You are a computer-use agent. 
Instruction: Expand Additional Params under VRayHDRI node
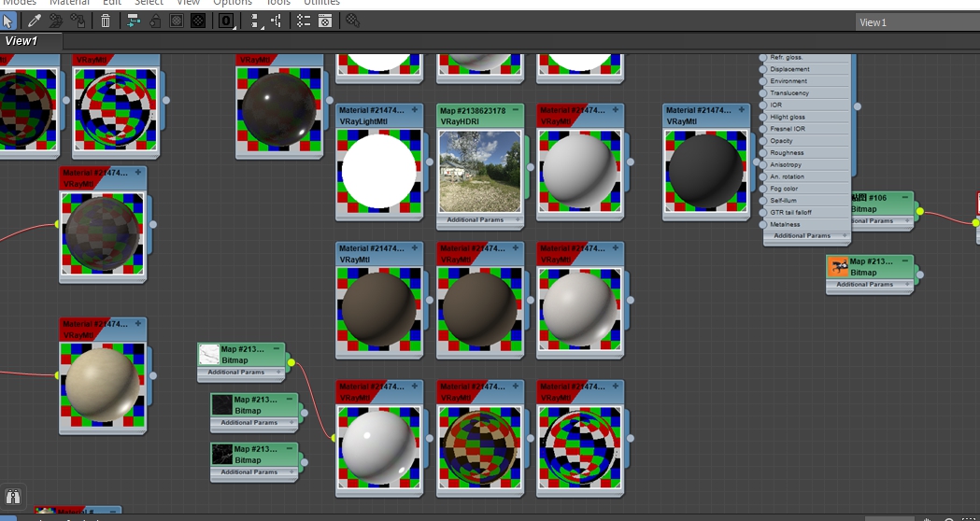point(475,220)
